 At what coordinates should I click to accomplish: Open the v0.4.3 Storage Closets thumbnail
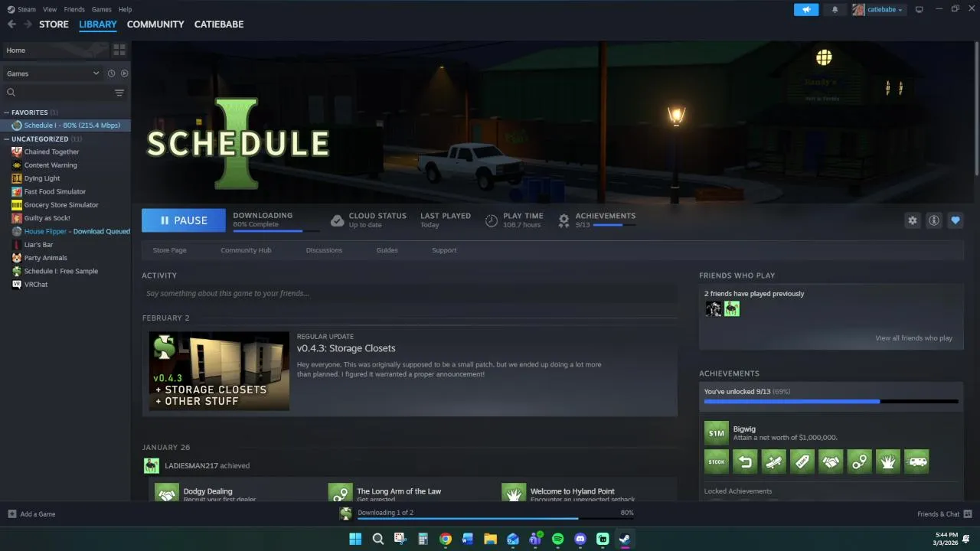coord(220,371)
